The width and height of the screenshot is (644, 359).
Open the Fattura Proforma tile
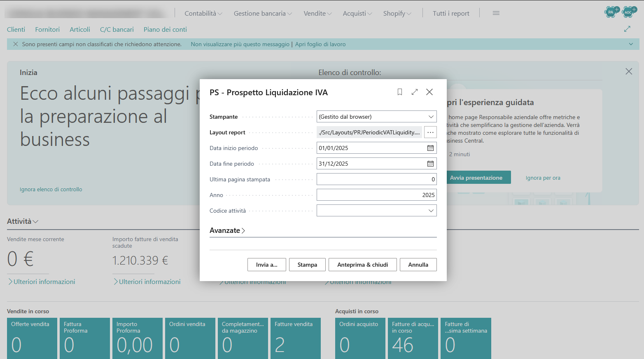tap(85, 338)
